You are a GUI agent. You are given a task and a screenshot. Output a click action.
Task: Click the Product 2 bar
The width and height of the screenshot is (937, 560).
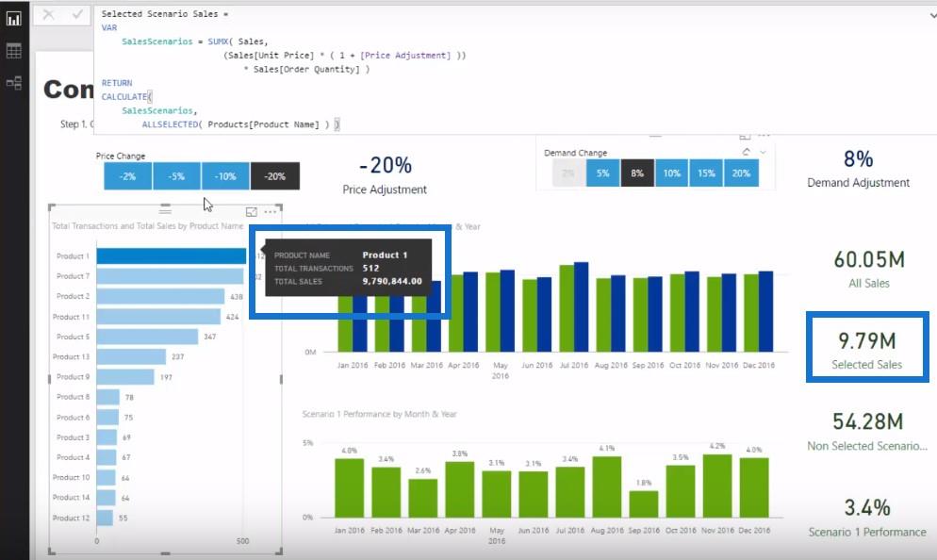[x=160, y=296]
